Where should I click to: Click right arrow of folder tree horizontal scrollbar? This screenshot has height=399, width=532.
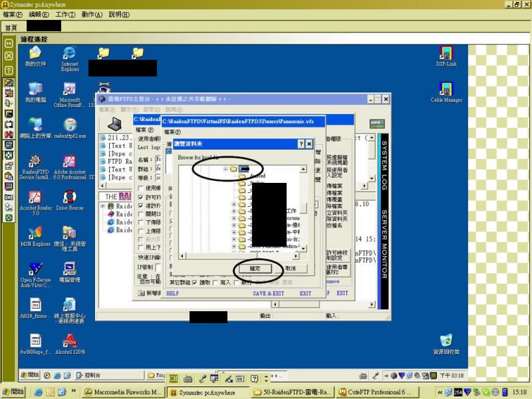click(296, 256)
